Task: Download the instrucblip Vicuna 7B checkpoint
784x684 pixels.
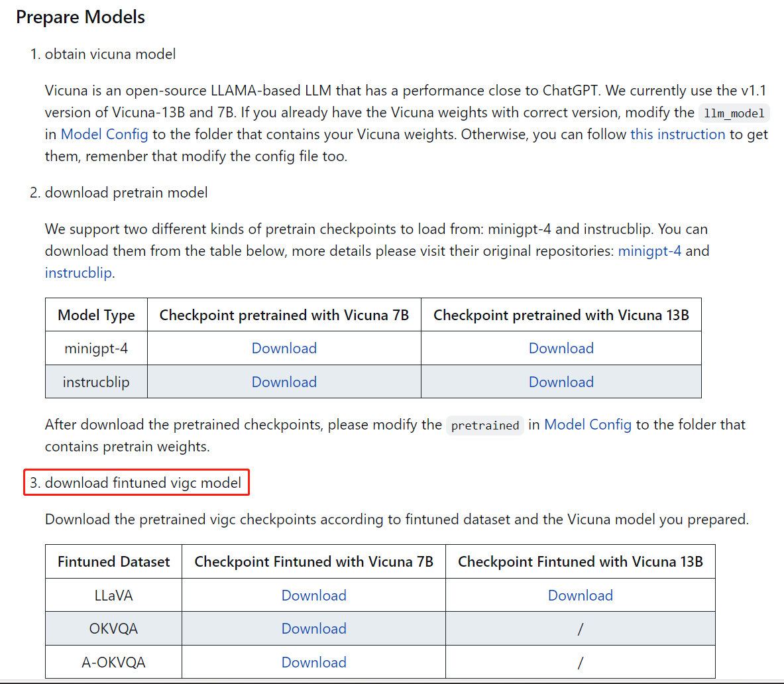Action: [284, 382]
